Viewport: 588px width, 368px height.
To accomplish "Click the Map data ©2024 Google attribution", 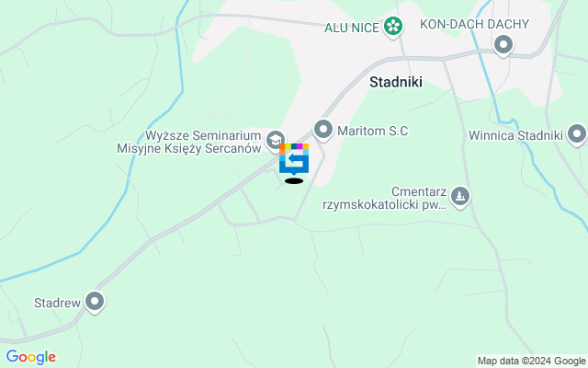I will click(x=531, y=362).
